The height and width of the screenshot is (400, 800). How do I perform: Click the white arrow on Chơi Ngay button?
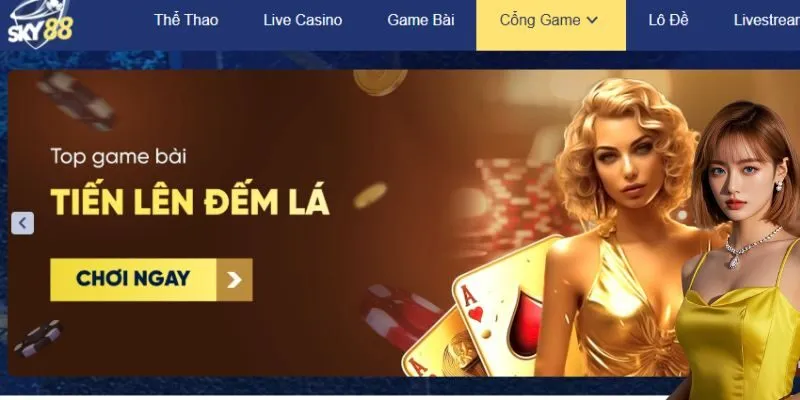[234, 280]
